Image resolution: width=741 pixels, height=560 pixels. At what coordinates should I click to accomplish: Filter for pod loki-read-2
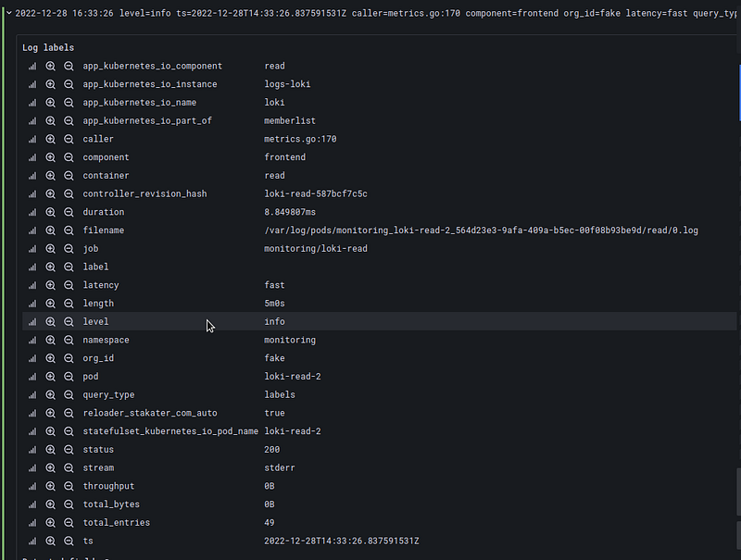click(x=51, y=377)
